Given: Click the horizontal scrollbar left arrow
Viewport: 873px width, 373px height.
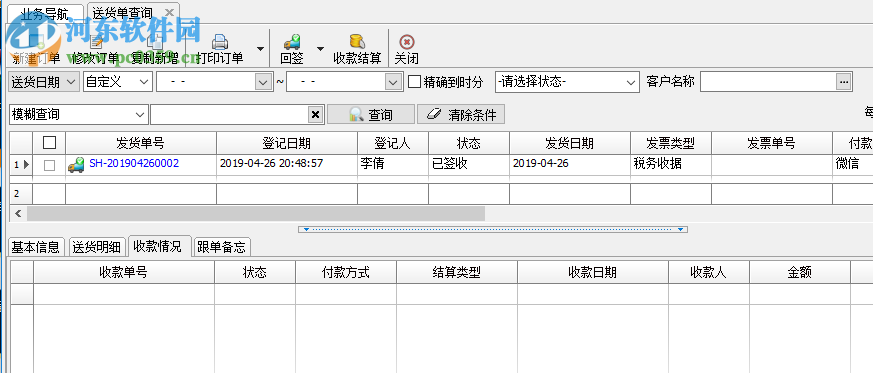Looking at the screenshot, I should [x=18, y=213].
